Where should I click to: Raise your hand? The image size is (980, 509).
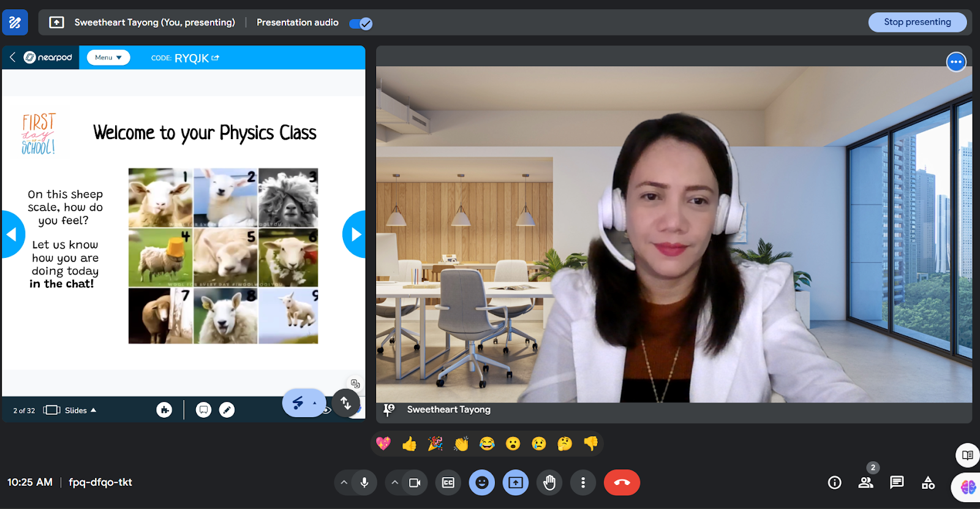coord(549,483)
